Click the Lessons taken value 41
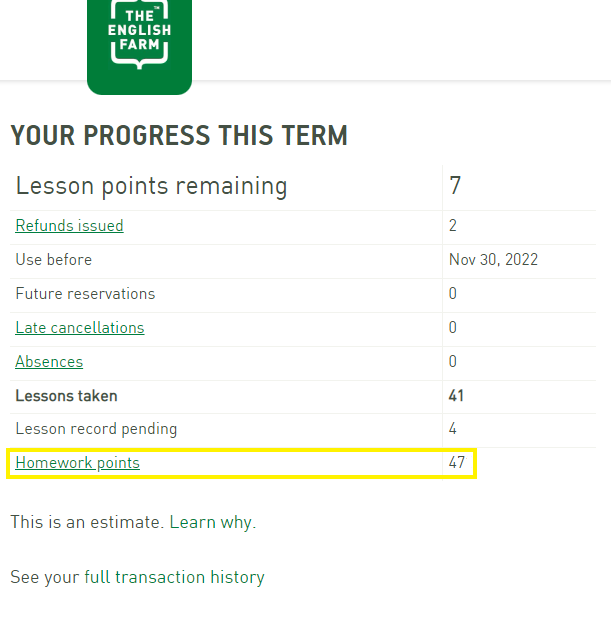 (456, 396)
